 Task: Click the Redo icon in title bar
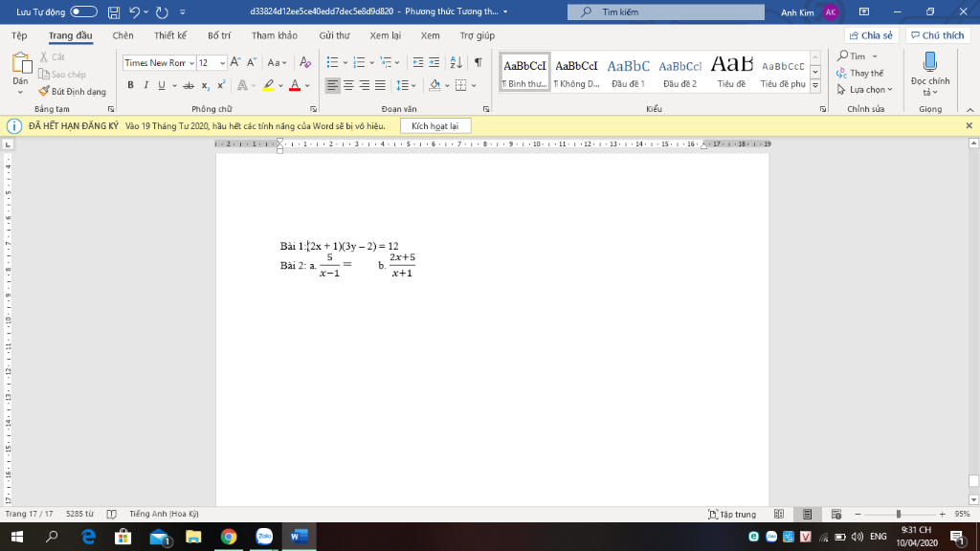[162, 11]
